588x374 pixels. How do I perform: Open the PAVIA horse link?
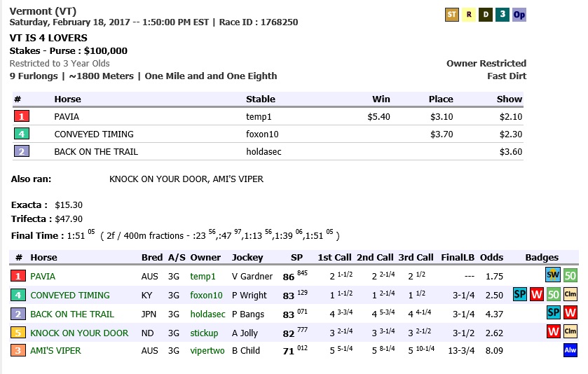[43, 277]
